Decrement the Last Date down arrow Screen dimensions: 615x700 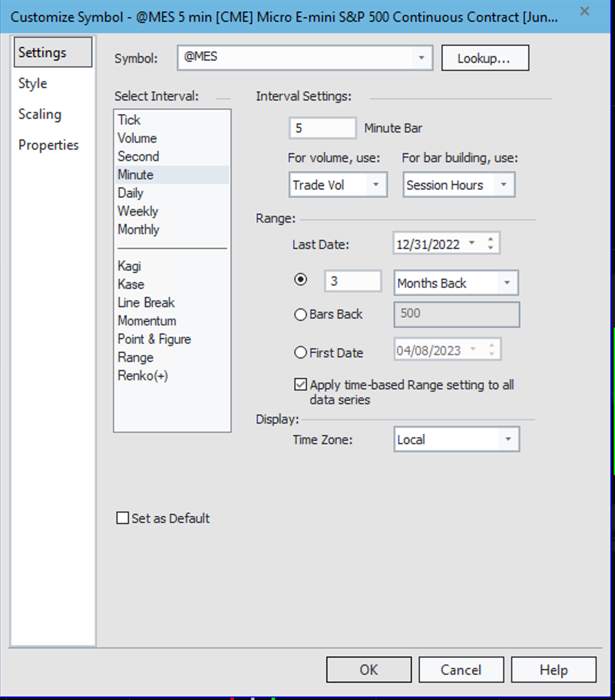[x=491, y=248]
